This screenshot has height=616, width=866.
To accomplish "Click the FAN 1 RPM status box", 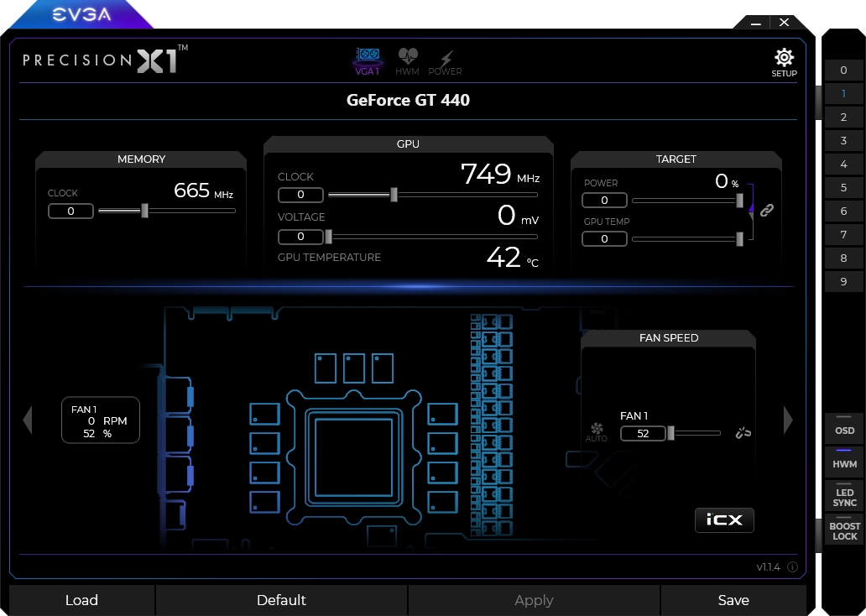I will pyautogui.click(x=101, y=420).
